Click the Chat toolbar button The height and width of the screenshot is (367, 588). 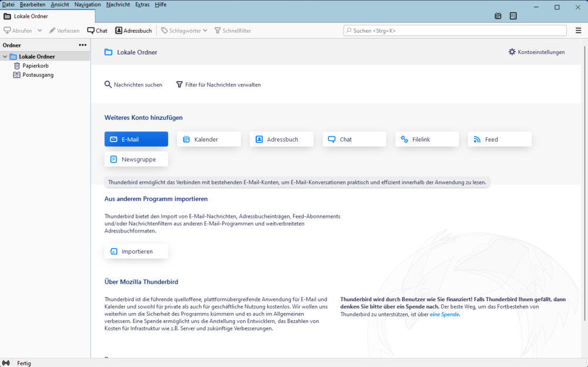click(98, 31)
